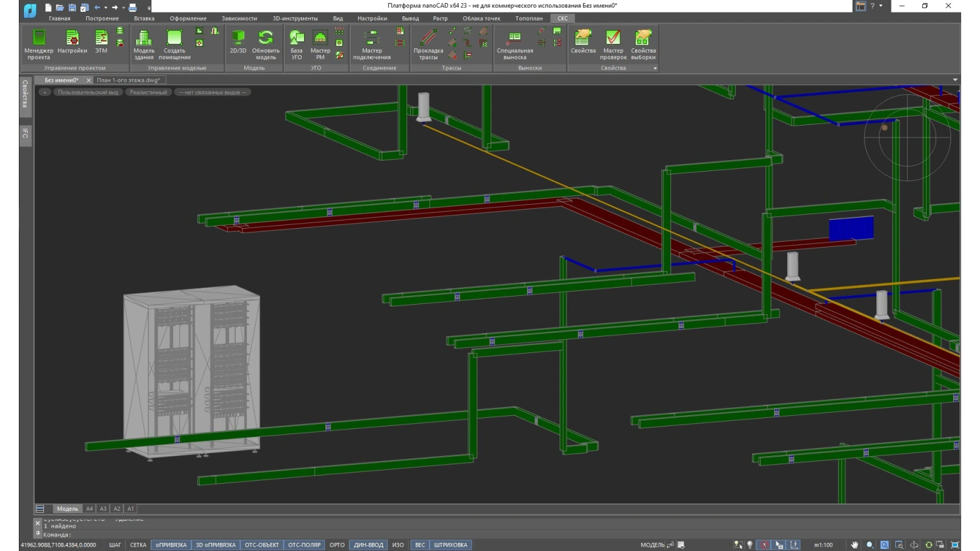
Task: Switch to the Облака точек ribbon tab
Action: click(481, 18)
